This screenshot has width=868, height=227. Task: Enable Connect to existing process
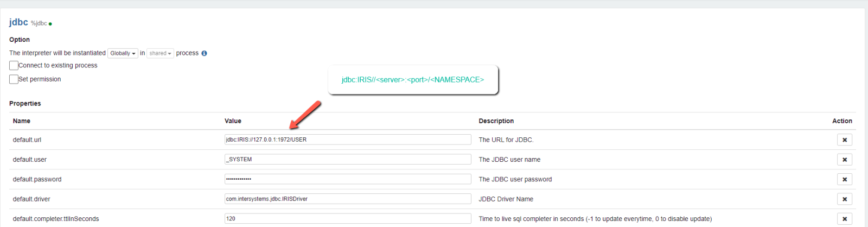click(x=14, y=66)
